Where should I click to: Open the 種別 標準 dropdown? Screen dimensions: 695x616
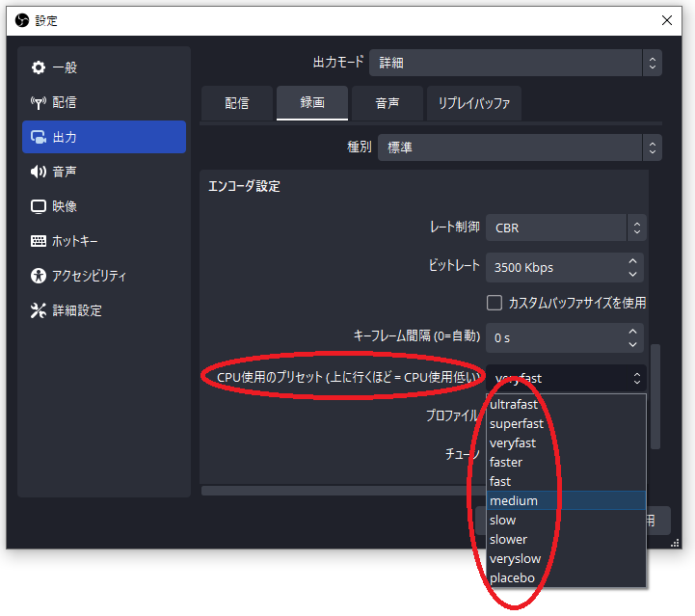pyautogui.click(x=519, y=147)
